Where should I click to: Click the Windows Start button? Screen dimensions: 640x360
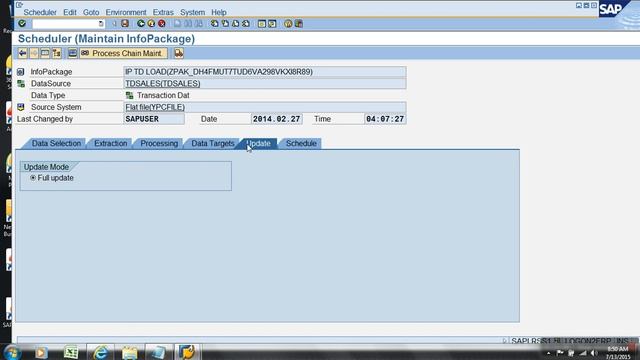(x=12, y=352)
